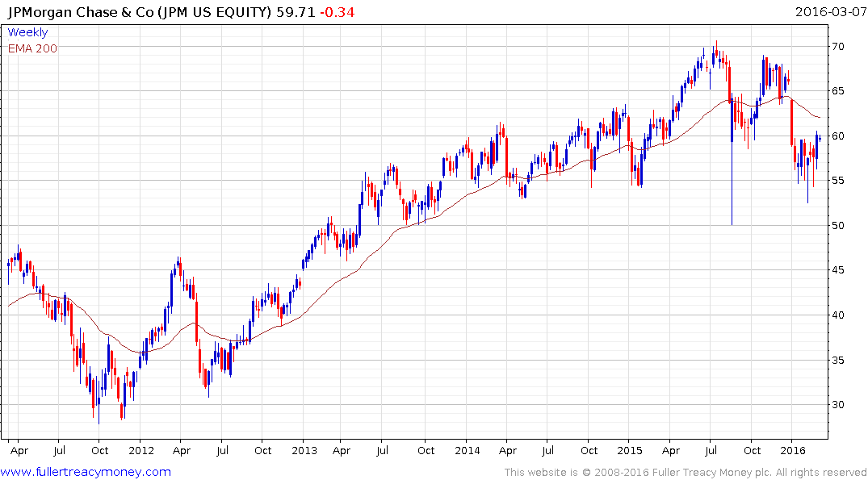Click the 65 price axis label
Screen dimensions: 868x484
pyautogui.click(x=837, y=91)
